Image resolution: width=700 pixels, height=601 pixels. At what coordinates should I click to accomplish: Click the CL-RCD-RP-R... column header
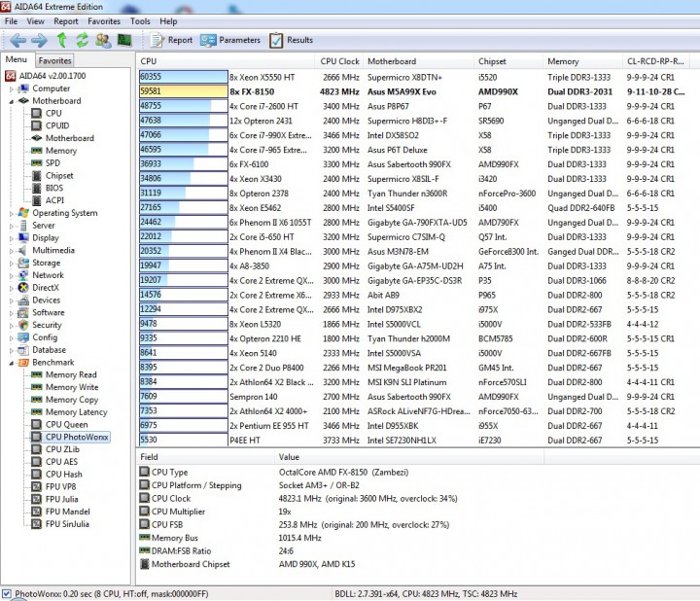coord(656,61)
